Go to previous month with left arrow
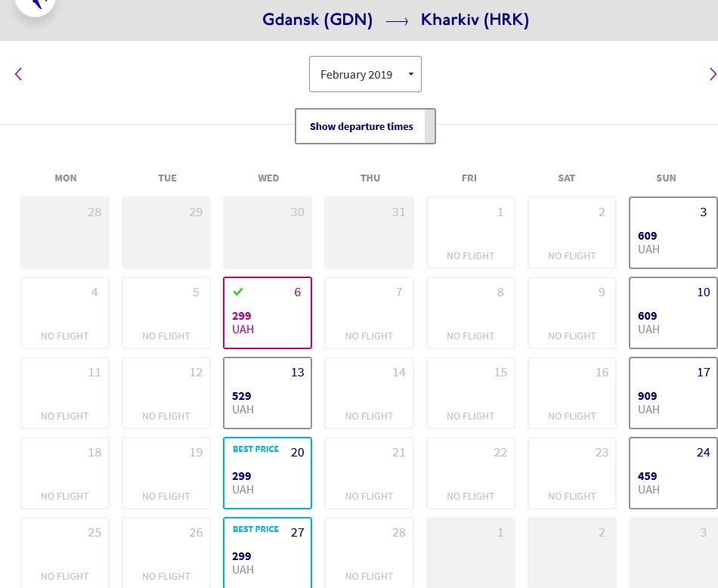 (18, 74)
